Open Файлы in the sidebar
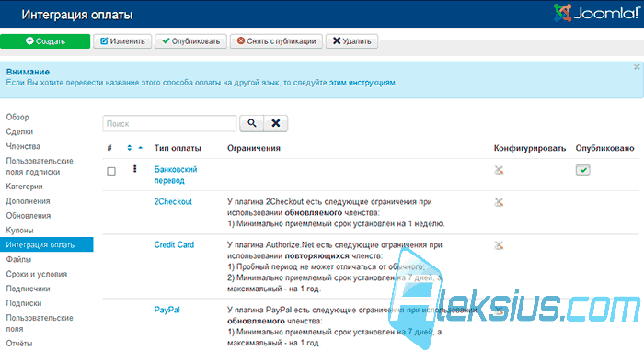This screenshot has height=351, width=644. point(18,259)
